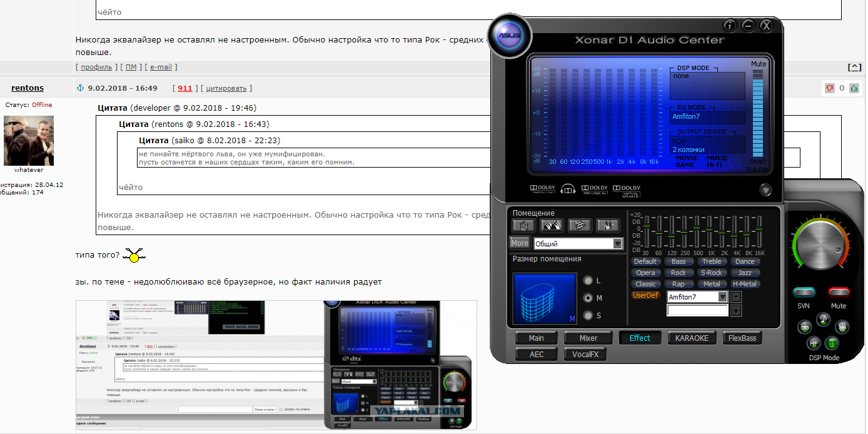Screen dimensions: 868x434
Task: Switch to the Main tab
Action: [x=536, y=338]
